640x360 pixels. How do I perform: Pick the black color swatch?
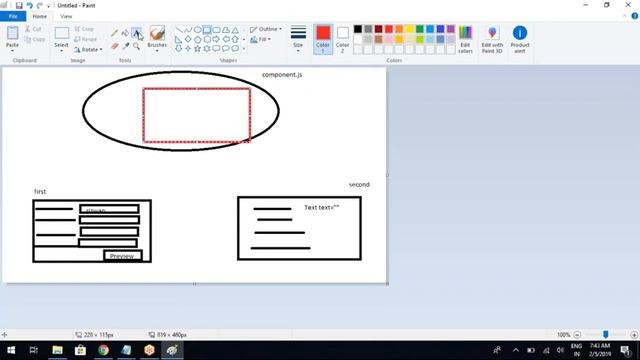[358, 29]
